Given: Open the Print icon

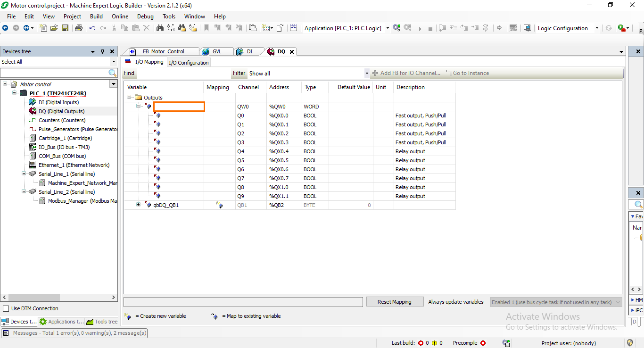Looking at the screenshot, I should tap(79, 28).
